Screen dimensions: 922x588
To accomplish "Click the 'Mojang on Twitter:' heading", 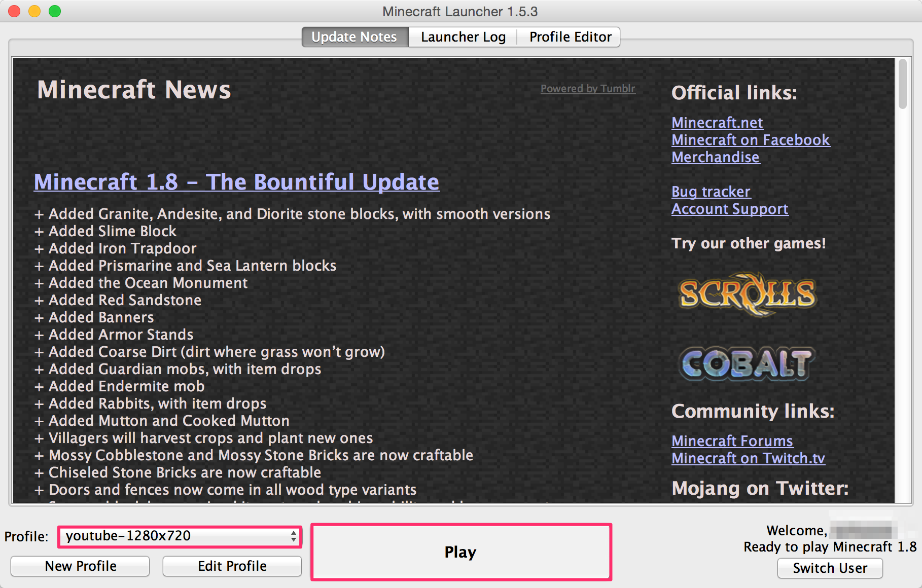I will point(760,488).
